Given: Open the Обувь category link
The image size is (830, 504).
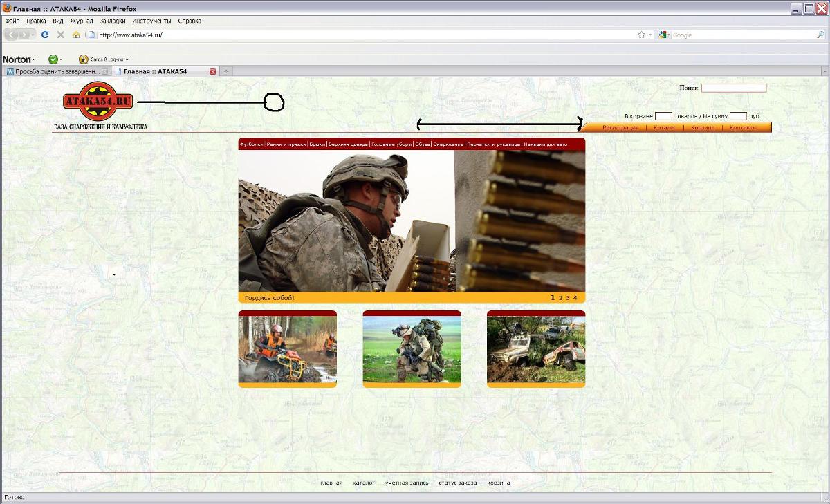Looking at the screenshot, I should coord(423,144).
